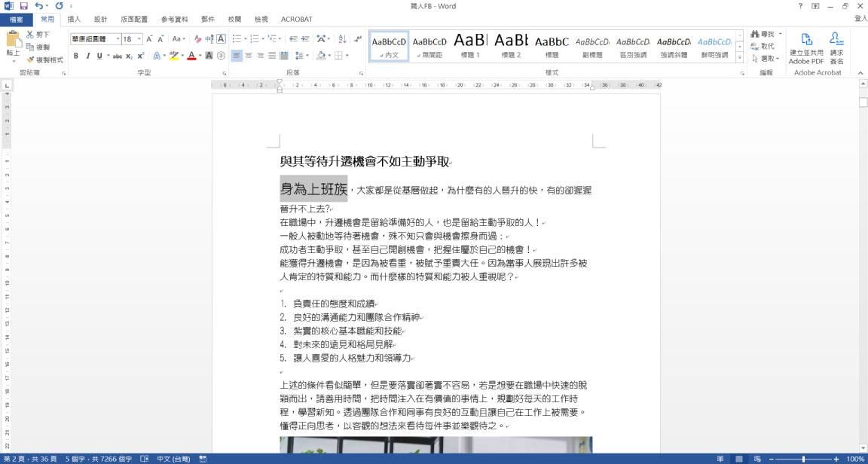Open the font name dropdown
Viewport: 868px width, 464px height.
(117, 38)
